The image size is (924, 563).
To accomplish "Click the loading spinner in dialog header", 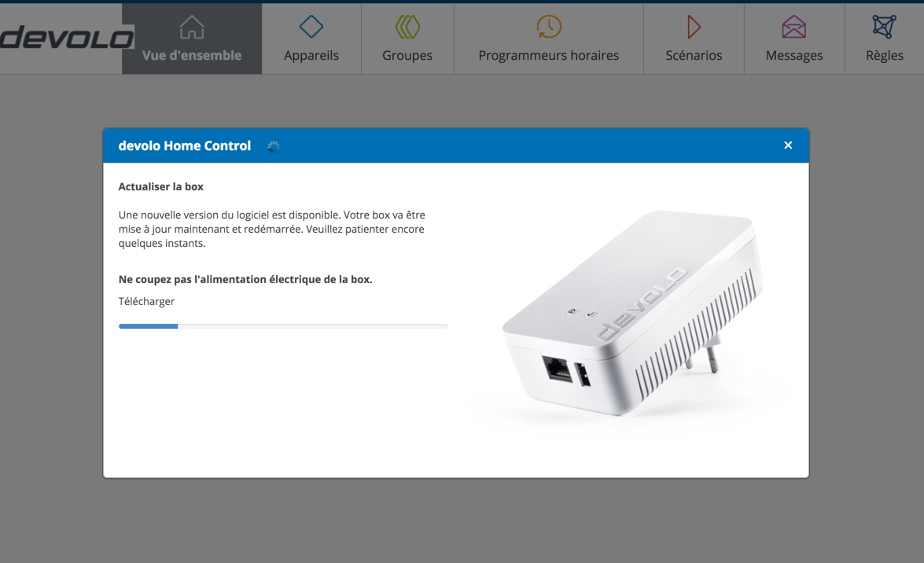I will pyautogui.click(x=273, y=147).
